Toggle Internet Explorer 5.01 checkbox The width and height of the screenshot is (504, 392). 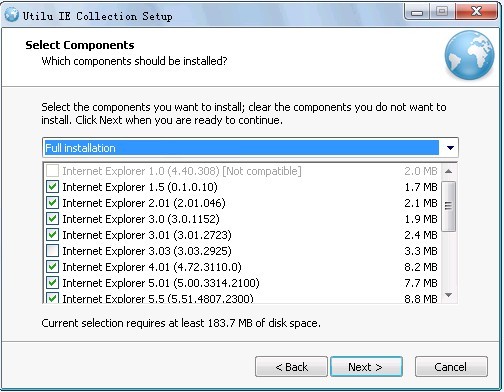coord(52,283)
